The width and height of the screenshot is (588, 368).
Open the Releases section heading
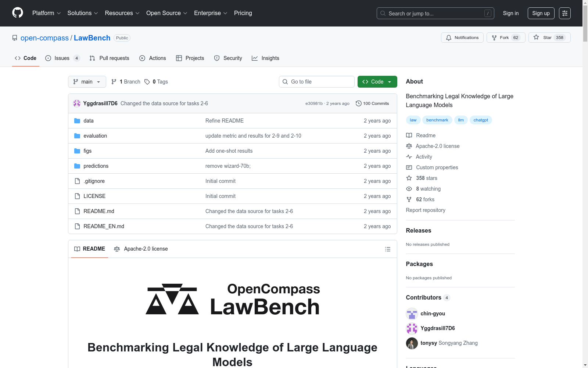[x=419, y=230]
